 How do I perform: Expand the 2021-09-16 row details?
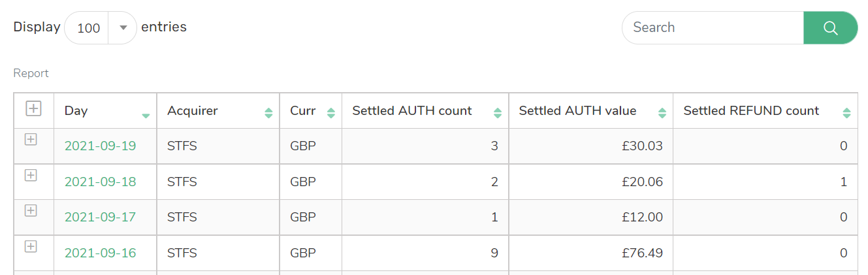coord(31,246)
